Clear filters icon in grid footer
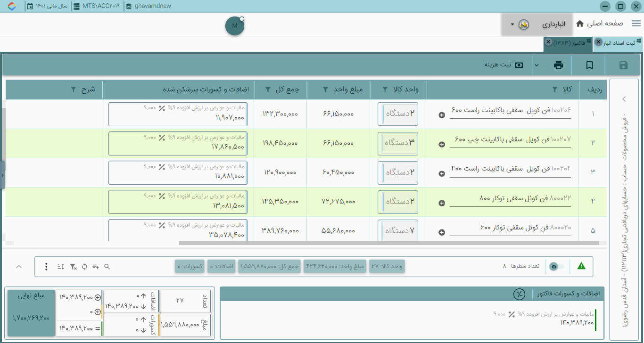The height and width of the screenshot is (343, 644). pyautogui.click(x=73, y=267)
